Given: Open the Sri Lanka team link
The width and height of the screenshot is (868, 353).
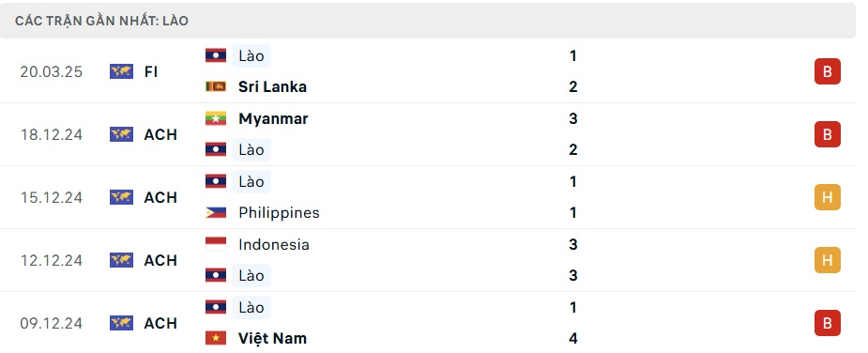Looking at the screenshot, I should pos(272,86).
